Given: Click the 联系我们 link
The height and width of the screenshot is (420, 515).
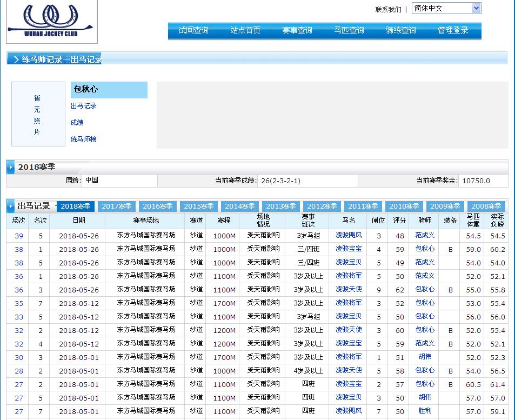Looking at the screenshot, I should (x=388, y=9).
